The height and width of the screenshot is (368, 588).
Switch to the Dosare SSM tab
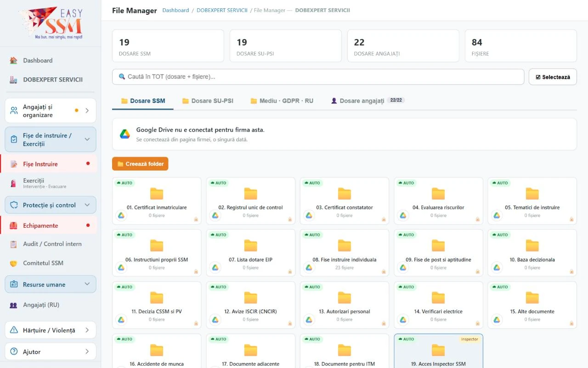click(x=143, y=101)
